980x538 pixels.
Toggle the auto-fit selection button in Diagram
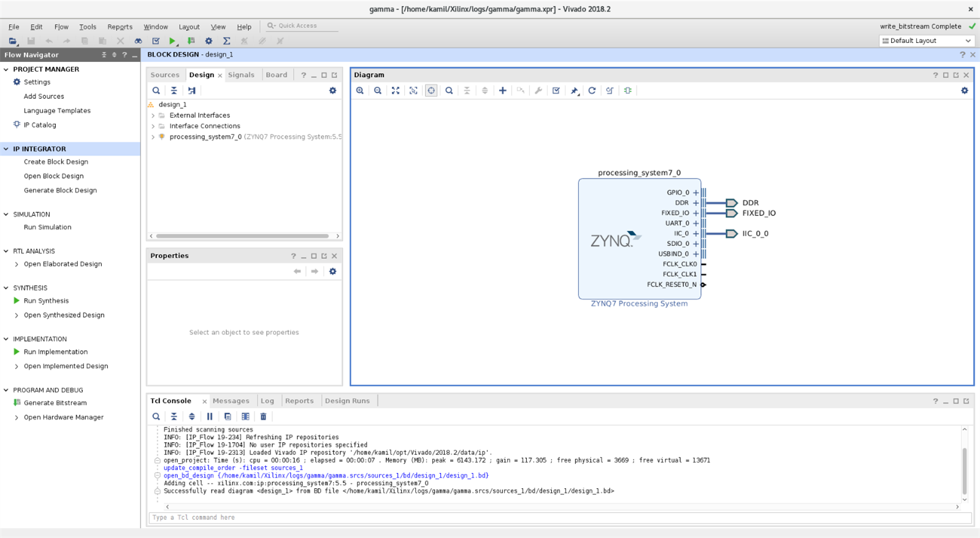click(431, 91)
